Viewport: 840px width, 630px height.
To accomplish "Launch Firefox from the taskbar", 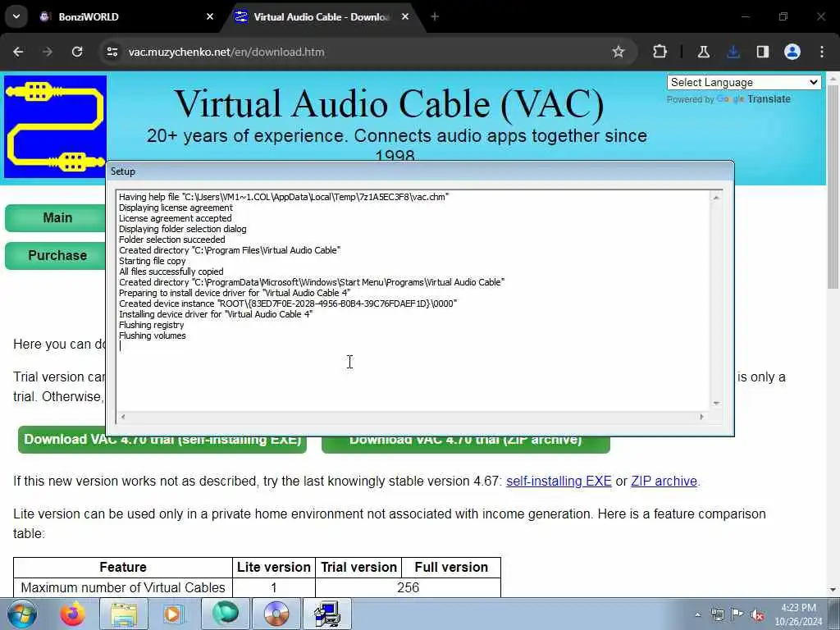I will [73, 614].
